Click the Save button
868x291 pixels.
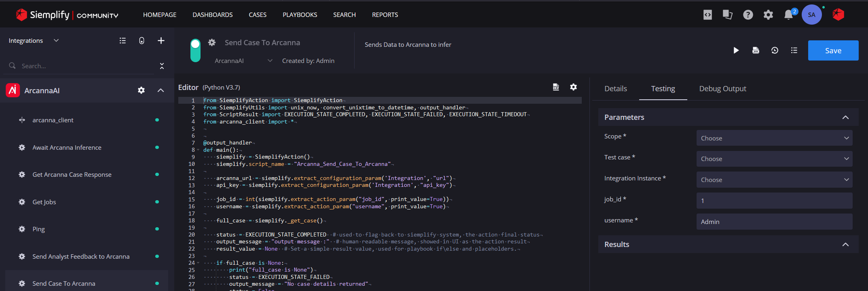pos(833,50)
